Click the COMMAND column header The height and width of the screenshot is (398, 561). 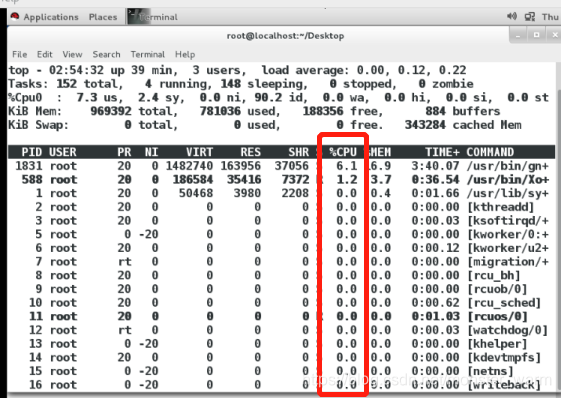click(x=490, y=152)
